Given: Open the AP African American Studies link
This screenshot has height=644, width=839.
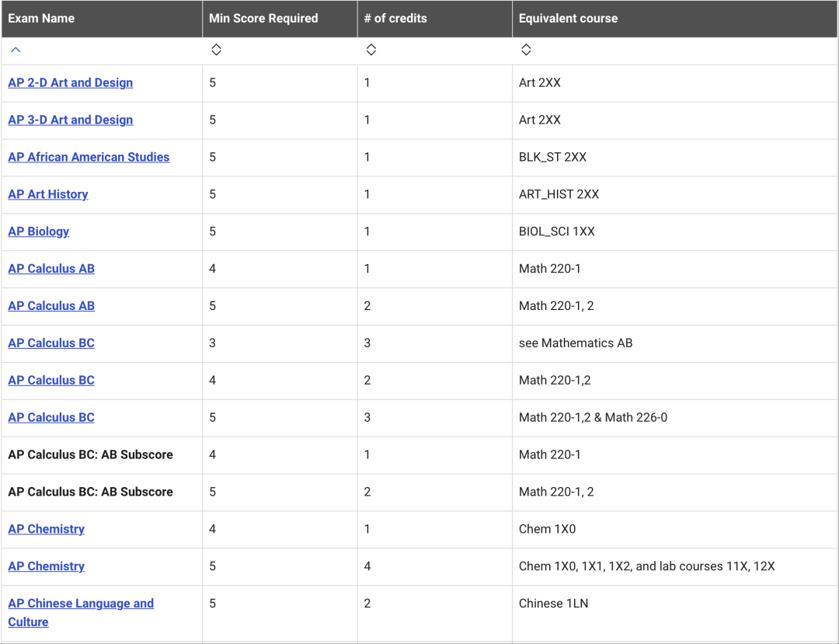Looking at the screenshot, I should [89, 157].
